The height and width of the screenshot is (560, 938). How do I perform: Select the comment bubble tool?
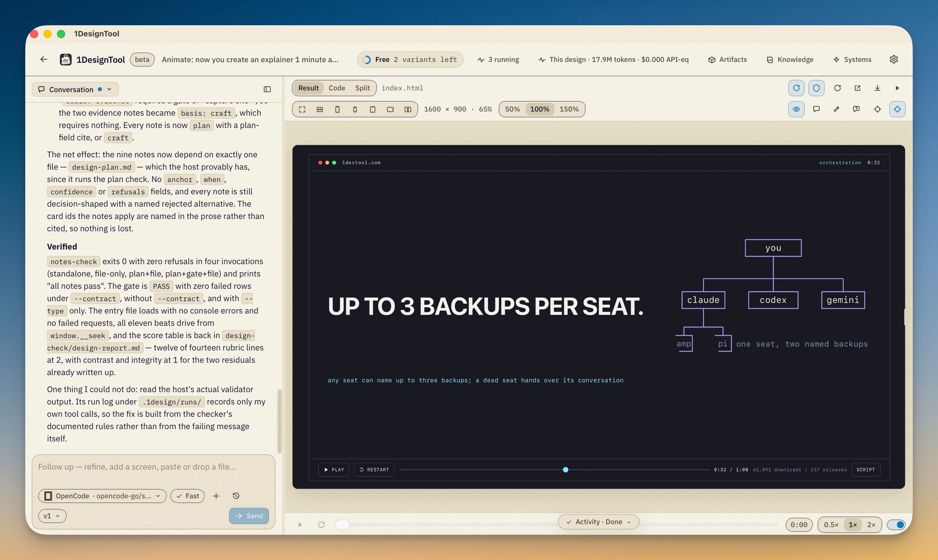click(x=816, y=109)
